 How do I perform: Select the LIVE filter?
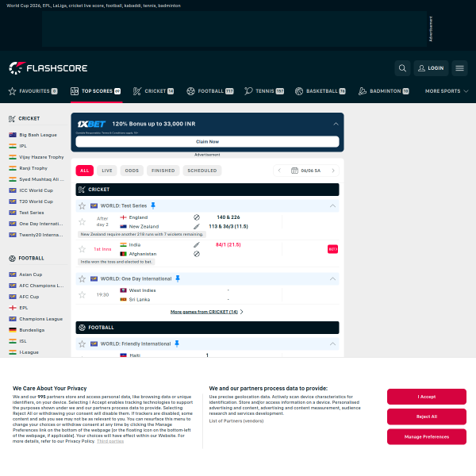107,171
